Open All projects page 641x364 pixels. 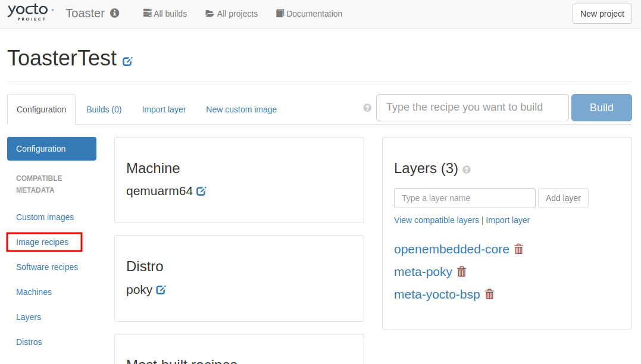tap(232, 14)
